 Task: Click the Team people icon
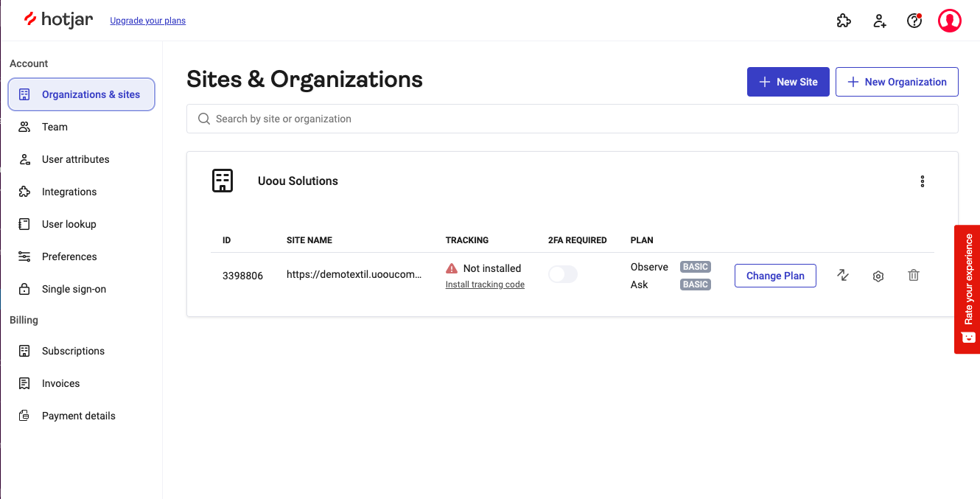[x=24, y=127]
